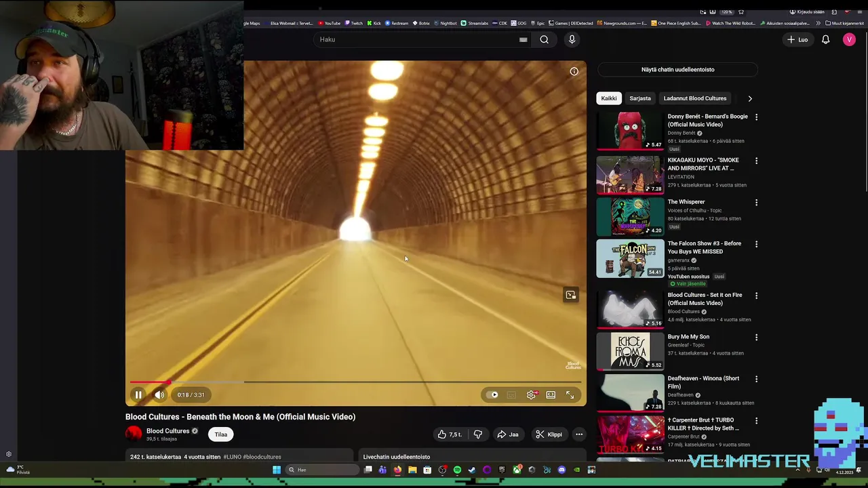Open the account avatar menu

click(x=849, y=39)
